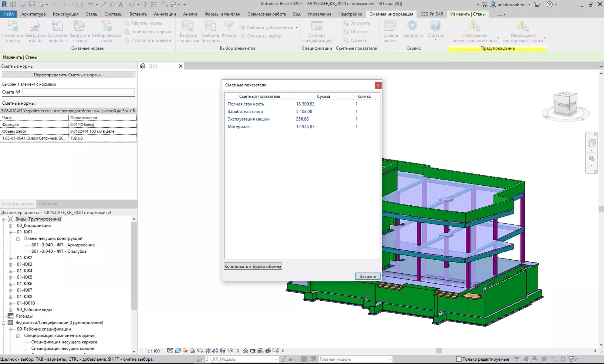
Task: Click the ViewCube front face
Action: pos(561,104)
